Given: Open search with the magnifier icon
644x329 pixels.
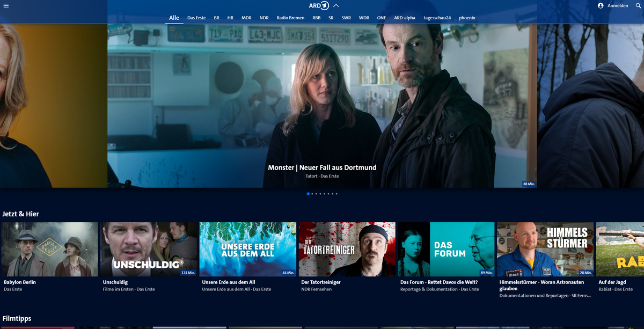Looking at the screenshot, I should tap(638, 5).
